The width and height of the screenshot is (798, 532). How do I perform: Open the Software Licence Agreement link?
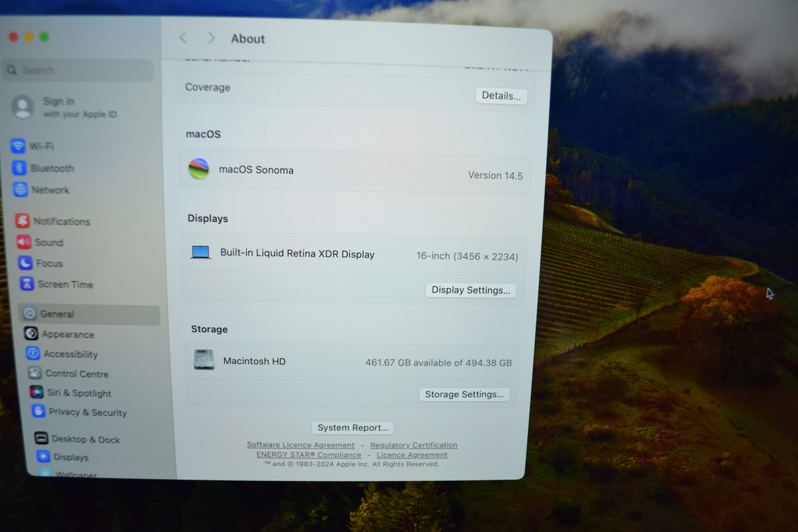pyautogui.click(x=300, y=444)
